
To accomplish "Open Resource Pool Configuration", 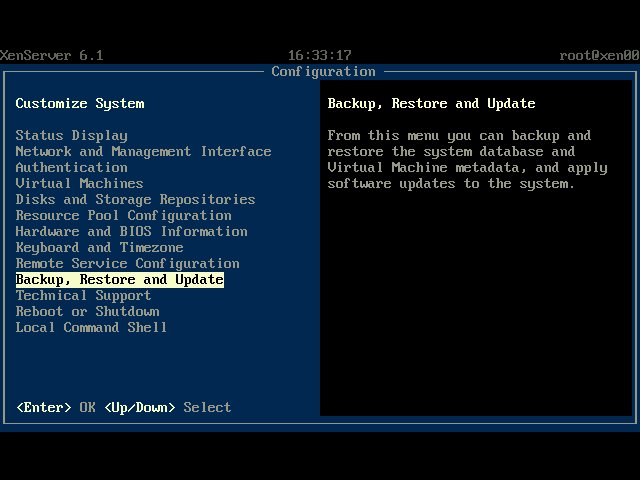I will pos(123,215).
